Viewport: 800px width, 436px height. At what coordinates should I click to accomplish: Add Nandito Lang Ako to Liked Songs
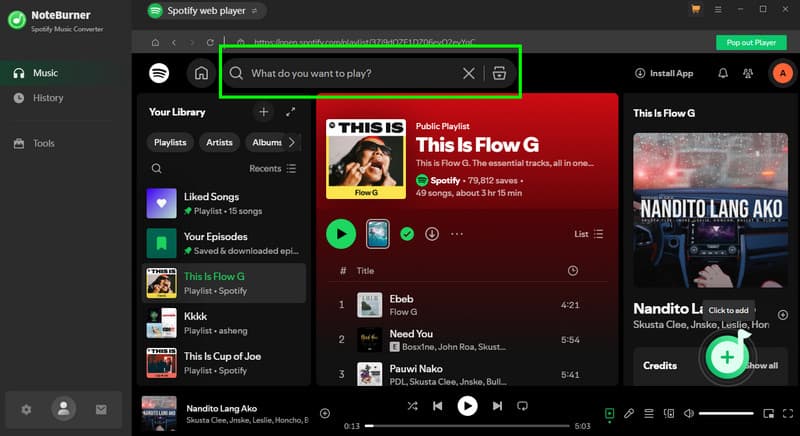coord(325,413)
